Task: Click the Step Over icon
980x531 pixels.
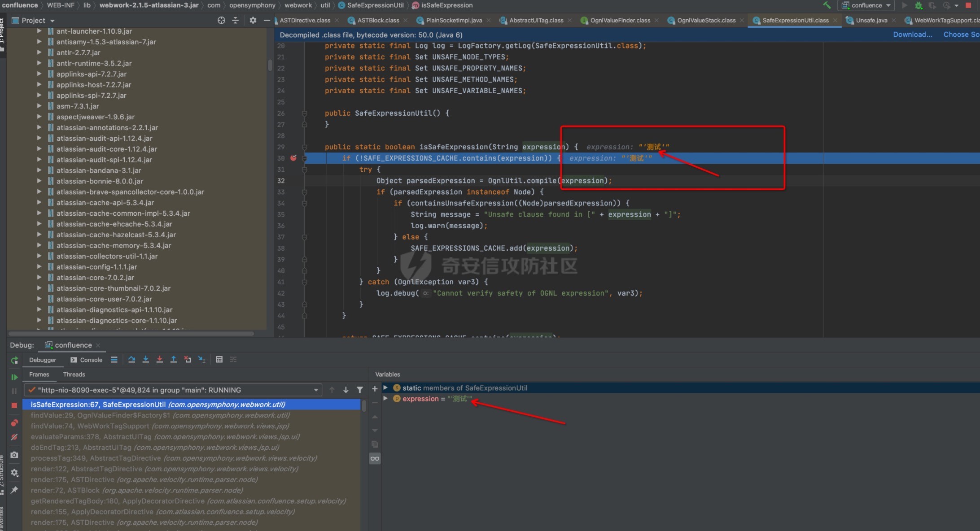Action: tap(131, 360)
